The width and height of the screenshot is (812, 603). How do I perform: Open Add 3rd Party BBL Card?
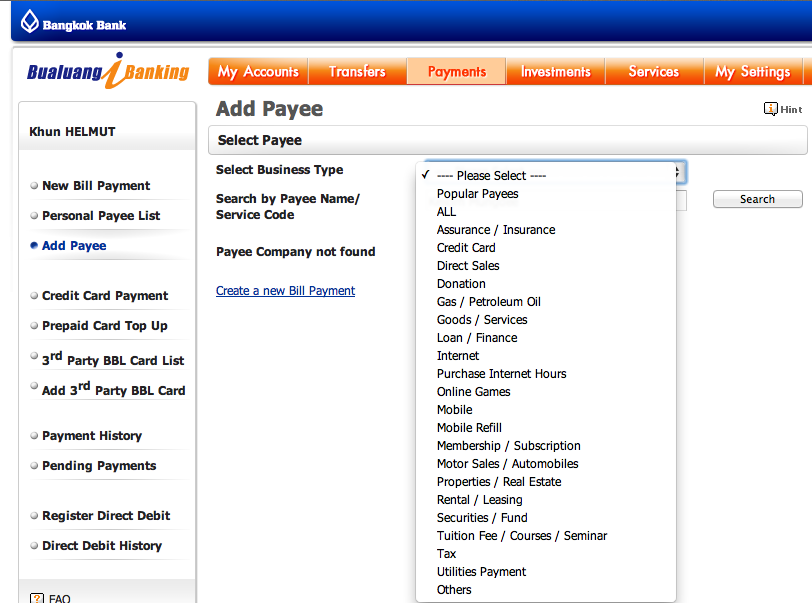pos(113,389)
